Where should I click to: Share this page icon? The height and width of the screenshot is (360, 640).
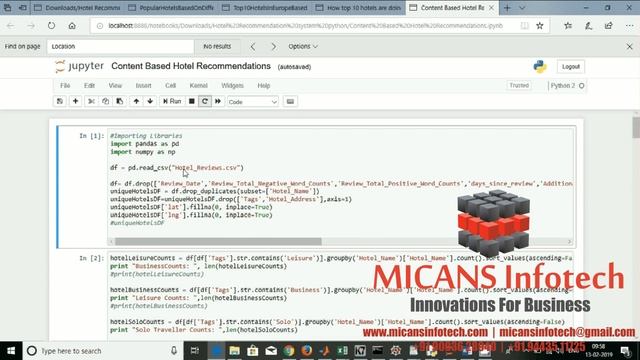609,26
